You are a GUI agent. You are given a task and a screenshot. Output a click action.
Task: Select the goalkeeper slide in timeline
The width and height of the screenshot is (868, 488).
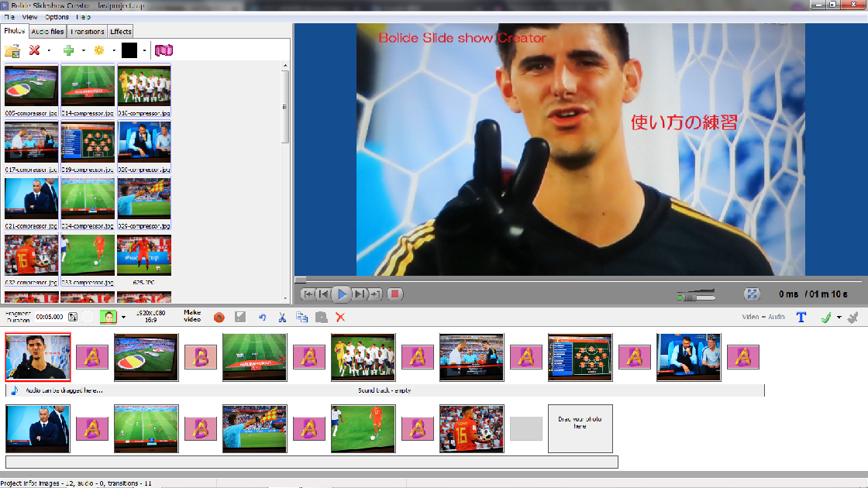click(38, 357)
